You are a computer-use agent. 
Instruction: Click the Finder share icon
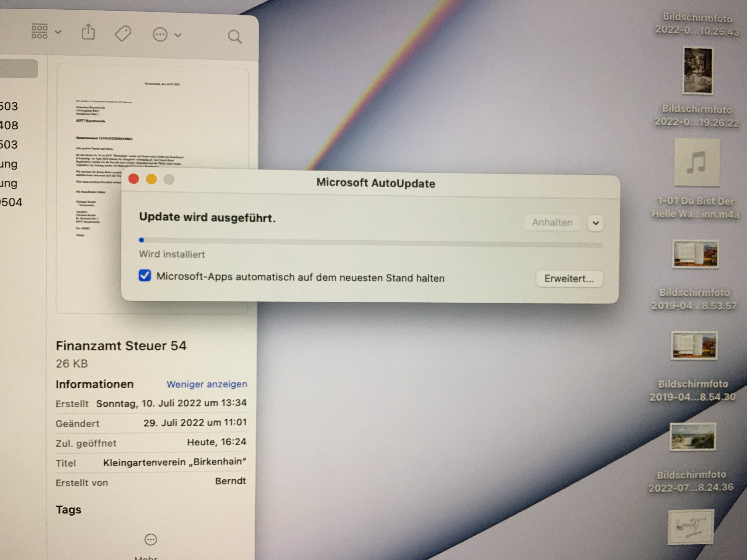pyautogui.click(x=88, y=32)
